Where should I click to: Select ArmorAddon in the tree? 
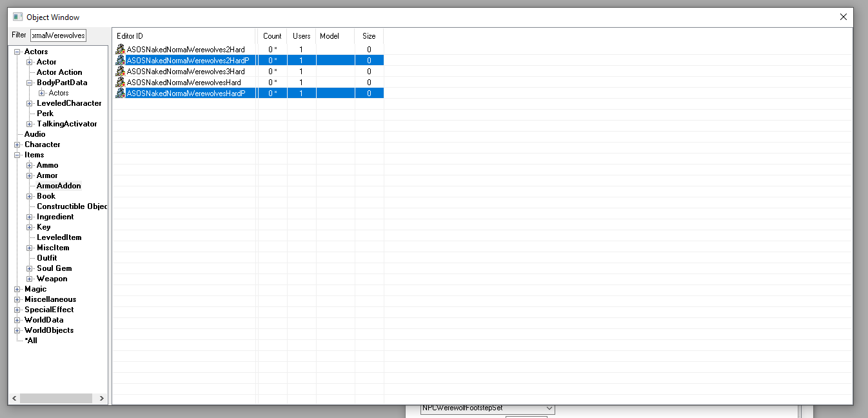[x=59, y=186]
